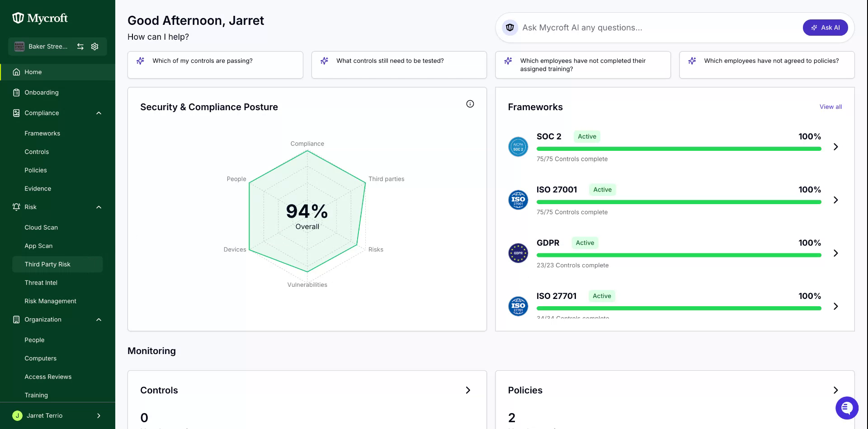Viewport: 868px width, 429px height.
Task: Click the GDPR framework badge icon
Action: point(518,253)
